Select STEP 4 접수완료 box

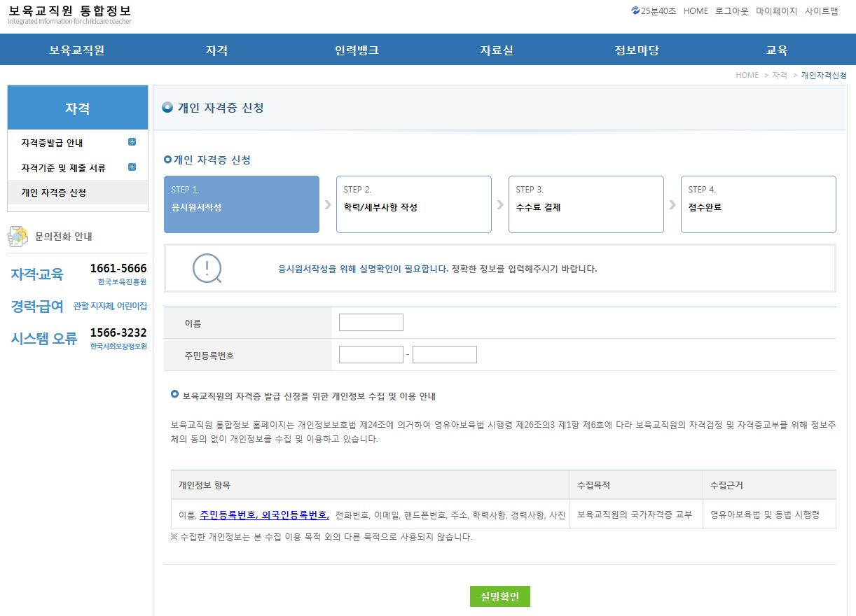click(759, 204)
